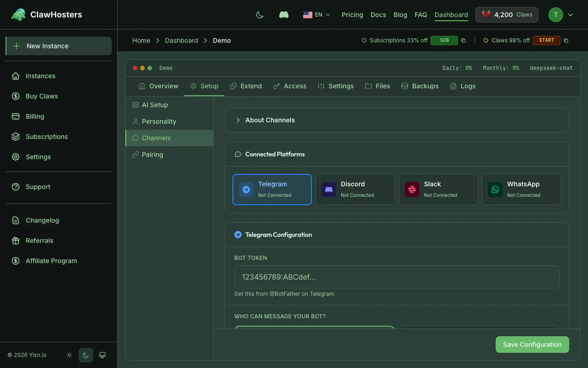The image size is (588, 368).
Task: Select the Telegram platform card
Action: (x=272, y=189)
